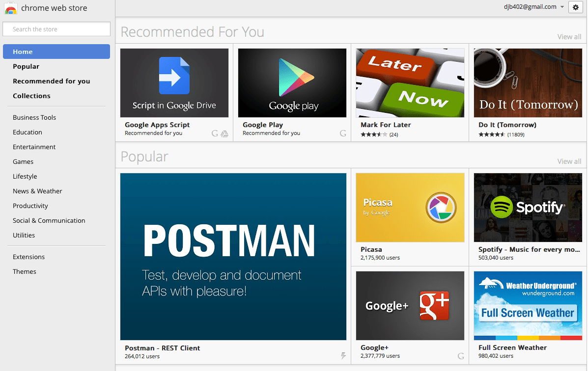Click the Weather Underground logo on Full Screen Weather
588x371 pixels.
[x=528, y=285]
